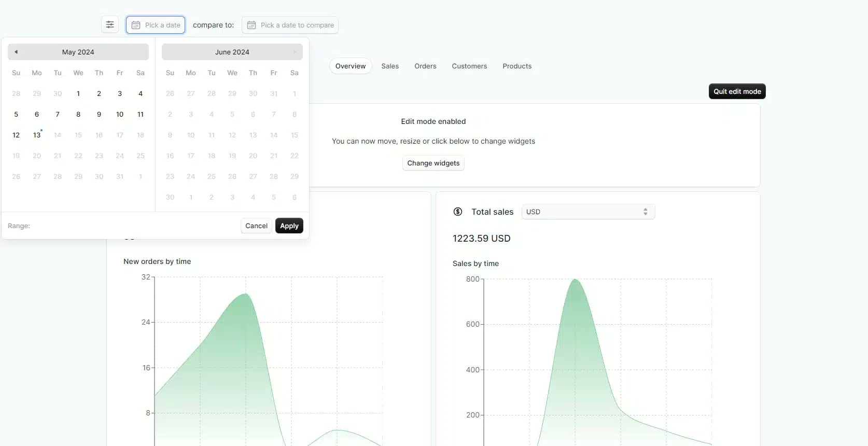Image resolution: width=868 pixels, height=446 pixels.
Task: Select today, May 13, in the calendar
Action: [37, 135]
